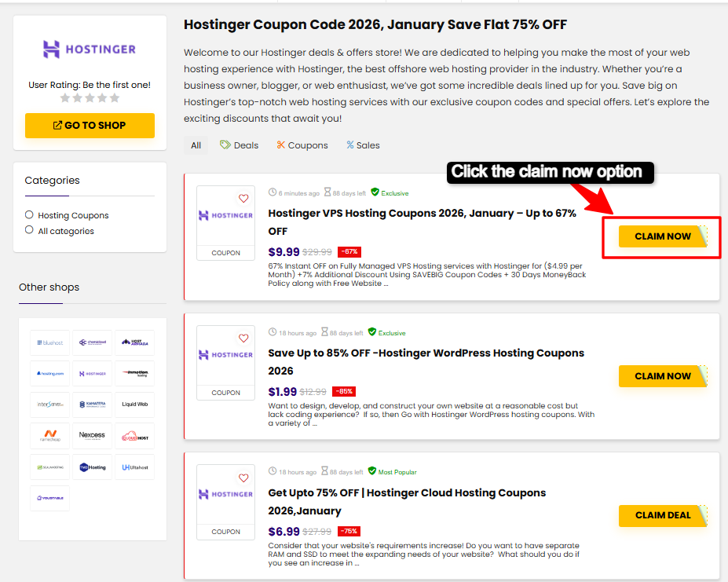
Task: Select the Kamatera shop logo
Action: pos(92,404)
